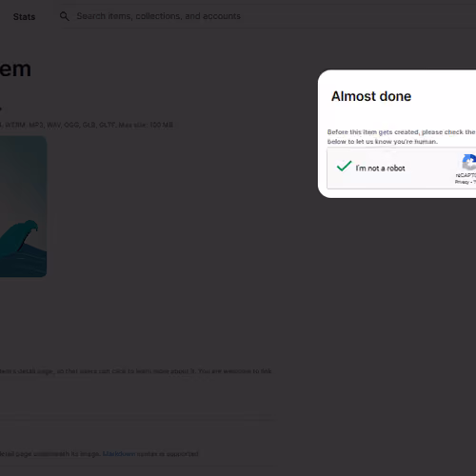Toggle the I'm not a robot checkbox

click(x=344, y=166)
